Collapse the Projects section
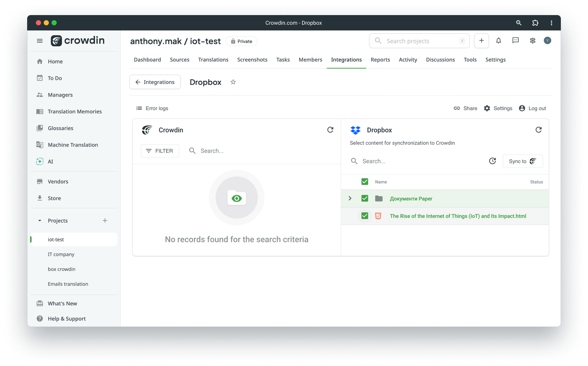Screen dimensions: 588x366 (40, 221)
